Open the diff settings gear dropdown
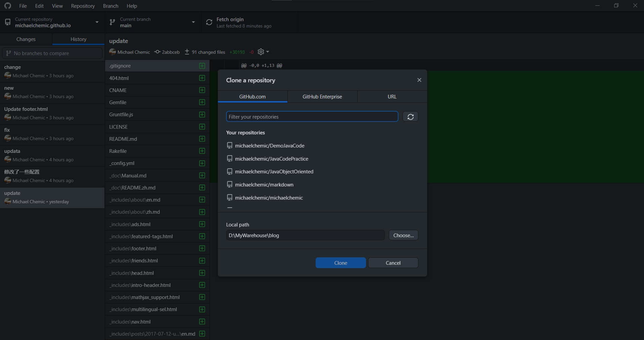Viewport: 644px width, 340px height. click(263, 52)
